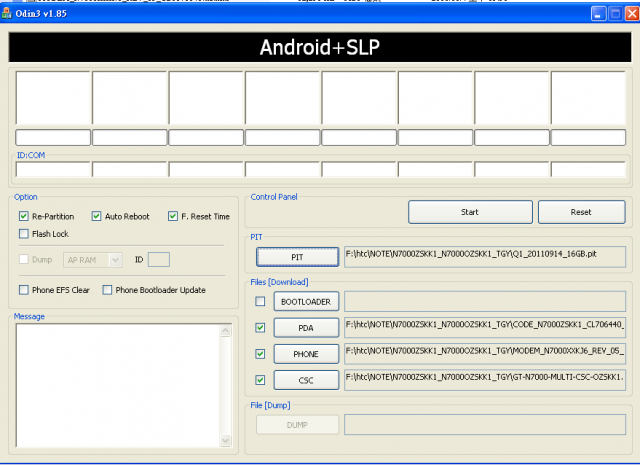
Task: Check the Phone EFS Clear option
Action: click(x=24, y=290)
